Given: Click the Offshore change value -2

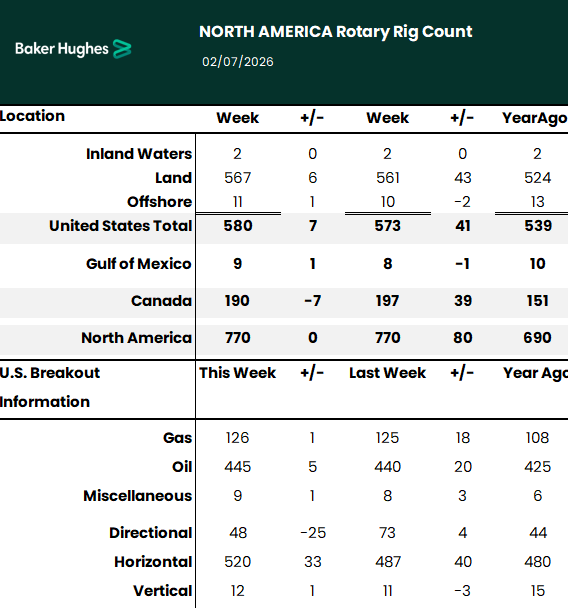Looking at the screenshot, I should (x=462, y=202).
